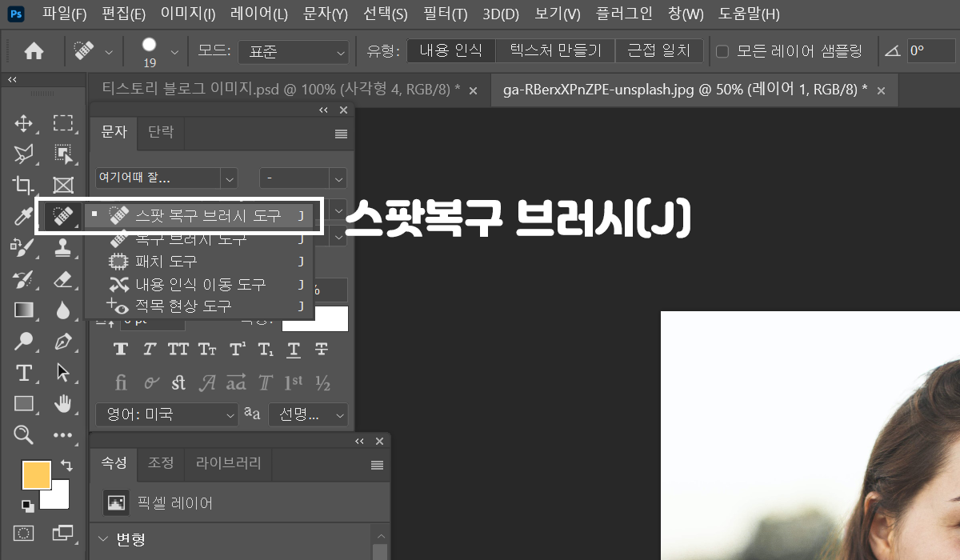
Task: Open the Character panel menu icon
Action: 342,134
